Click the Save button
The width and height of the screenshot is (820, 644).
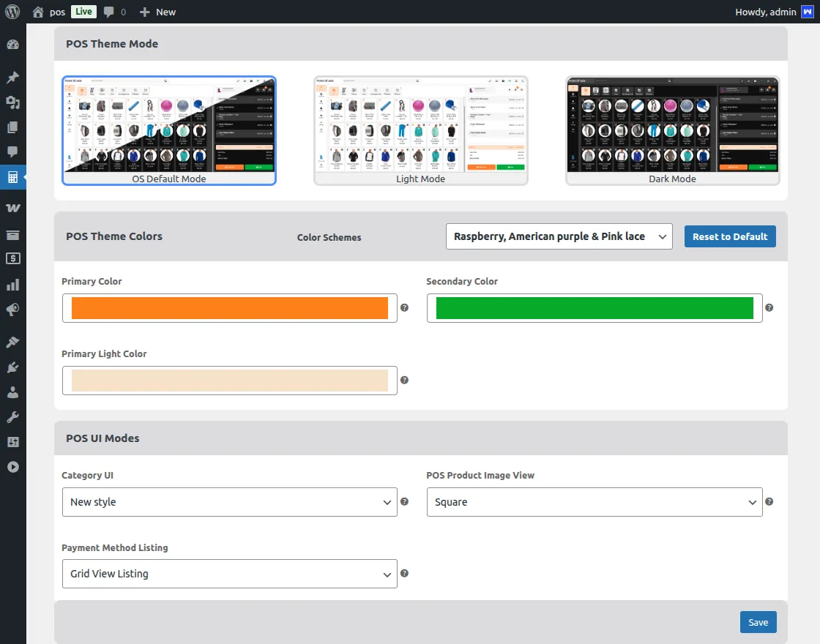pos(758,622)
